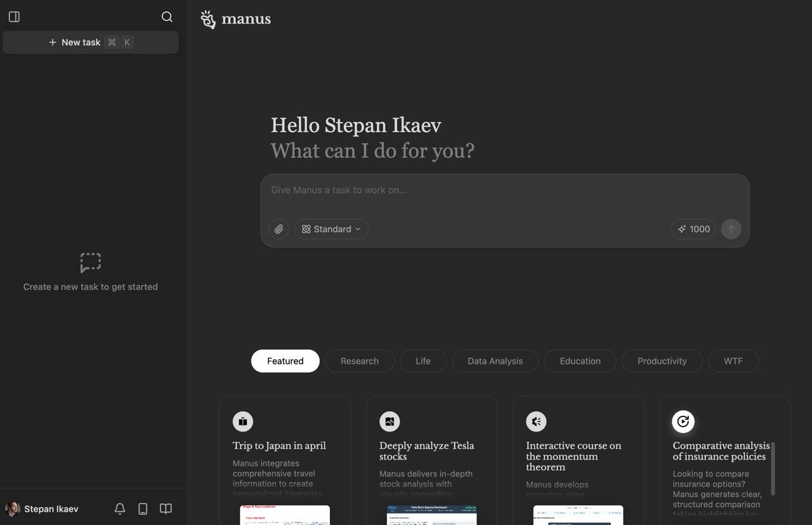Screen dimensions: 812x525
Task: Collapse the sidebar panel icon
Action: 14,17
